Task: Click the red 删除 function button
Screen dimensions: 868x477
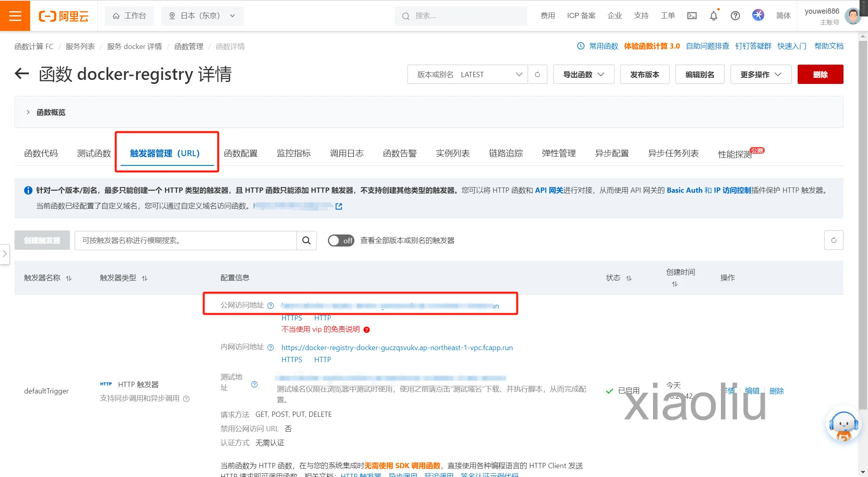Action: 820,74
